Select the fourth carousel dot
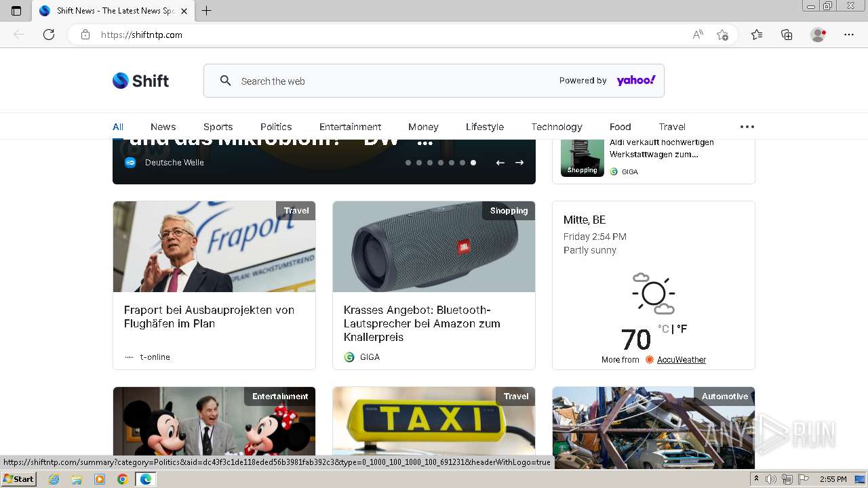Screen dimensions: 868x488 pyautogui.click(x=441, y=163)
